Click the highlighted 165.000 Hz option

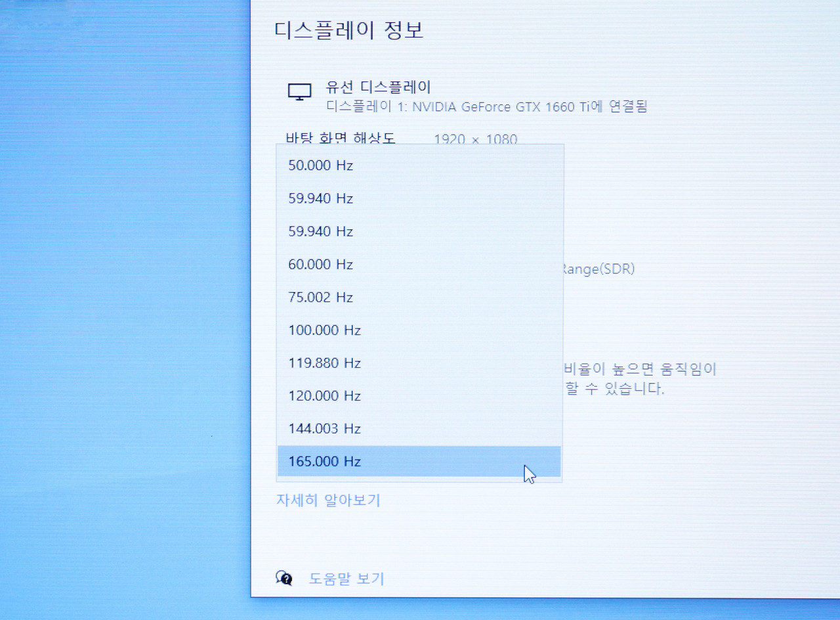pos(325,461)
